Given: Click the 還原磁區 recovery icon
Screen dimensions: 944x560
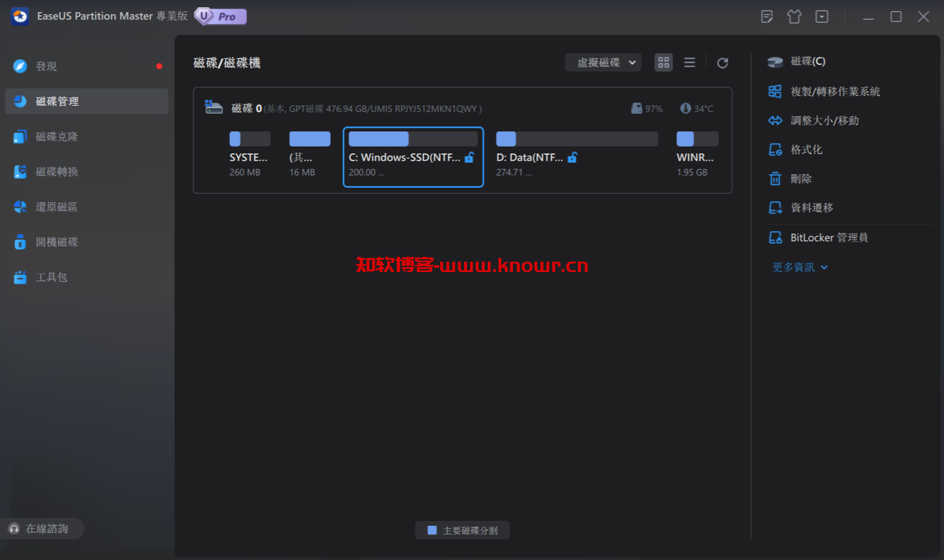Looking at the screenshot, I should pyautogui.click(x=20, y=207).
